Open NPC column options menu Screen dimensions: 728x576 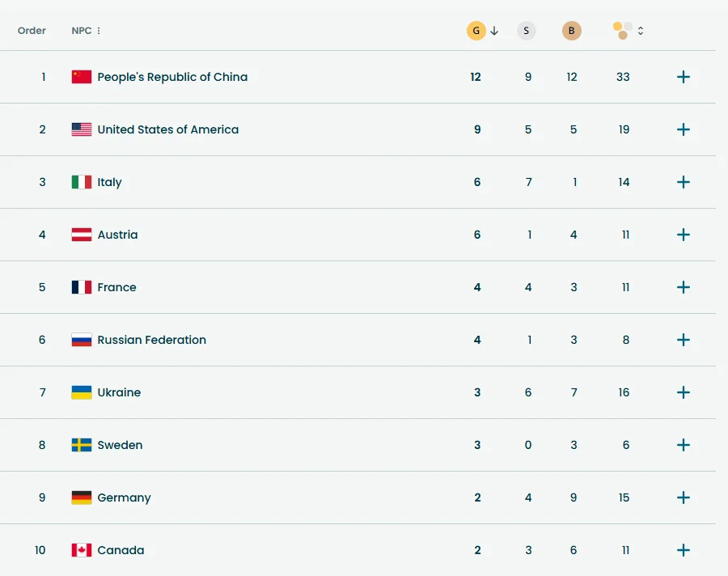[x=99, y=31]
